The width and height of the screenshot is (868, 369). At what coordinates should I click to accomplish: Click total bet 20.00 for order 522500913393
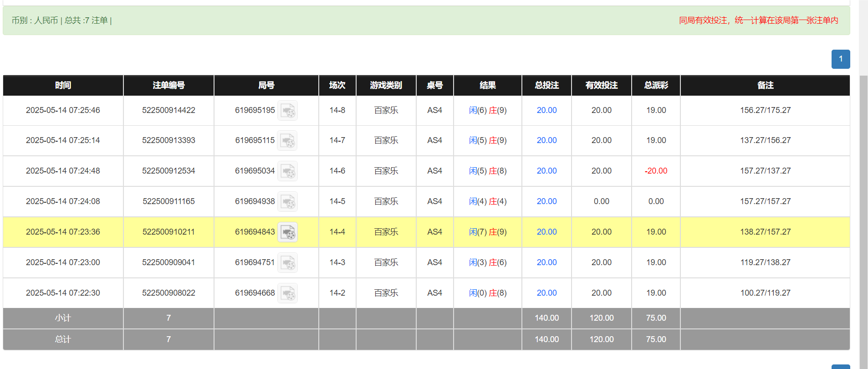pyautogui.click(x=546, y=140)
